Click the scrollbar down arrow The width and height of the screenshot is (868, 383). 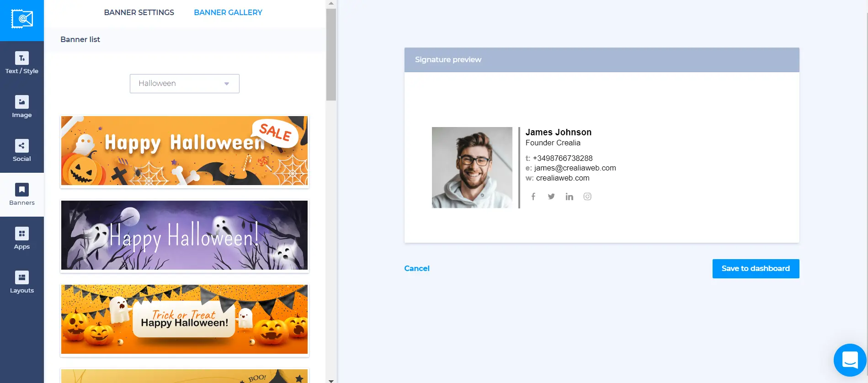331,380
